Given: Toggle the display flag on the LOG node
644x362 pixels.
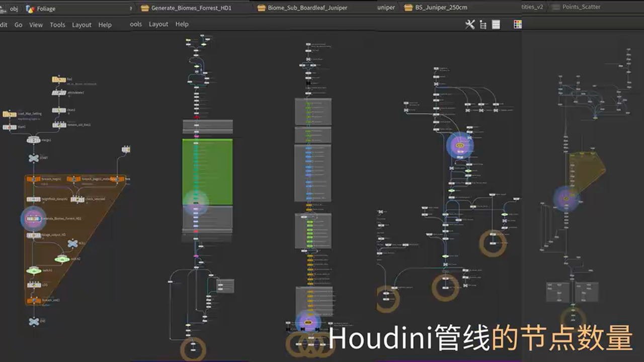Looking at the screenshot, I should pos(41,286).
